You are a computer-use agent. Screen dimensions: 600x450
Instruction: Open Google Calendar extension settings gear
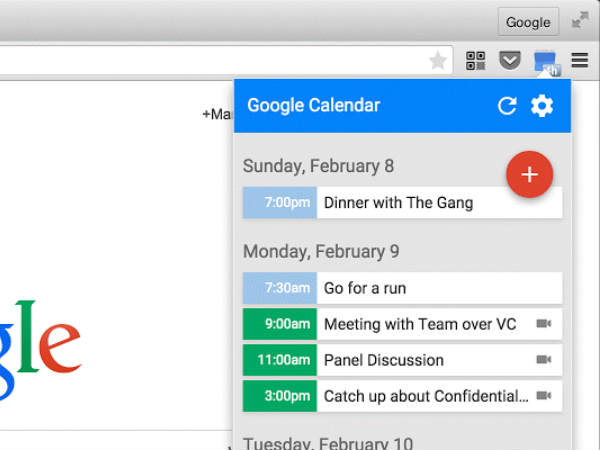click(x=542, y=106)
